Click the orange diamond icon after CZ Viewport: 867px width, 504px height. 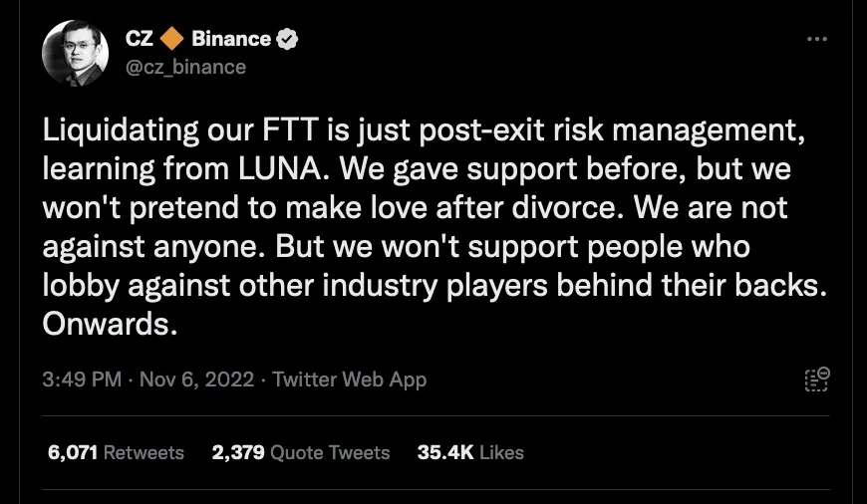point(171,39)
